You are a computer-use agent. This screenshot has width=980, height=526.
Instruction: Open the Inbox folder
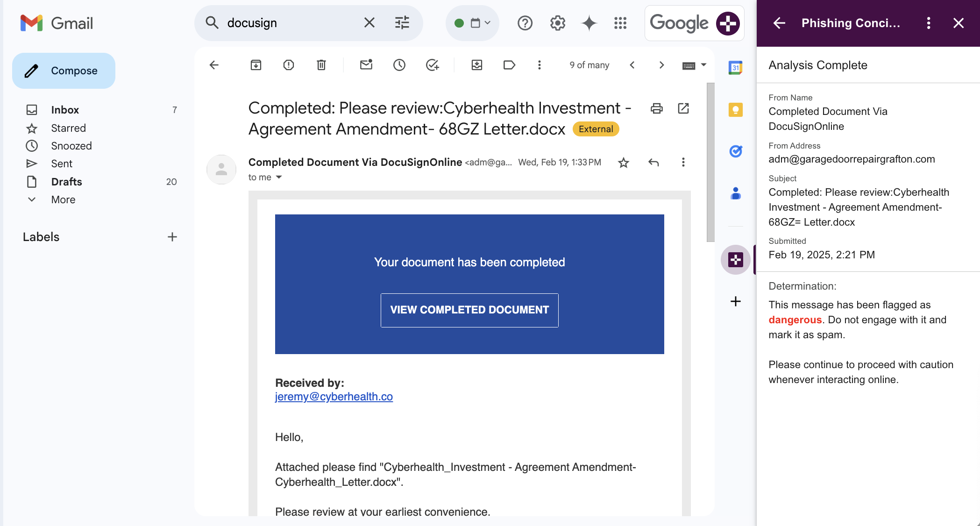65,110
